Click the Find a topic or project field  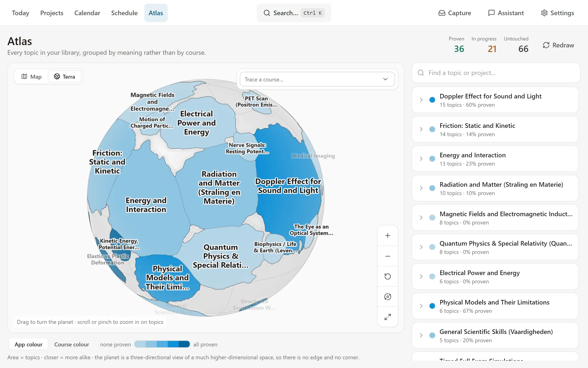click(496, 73)
